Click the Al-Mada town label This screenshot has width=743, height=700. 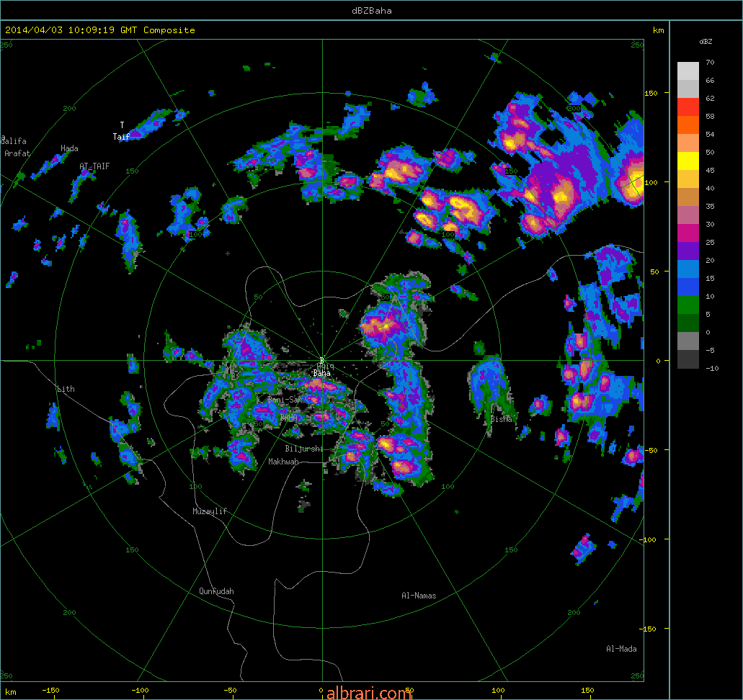[x=621, y=649]
